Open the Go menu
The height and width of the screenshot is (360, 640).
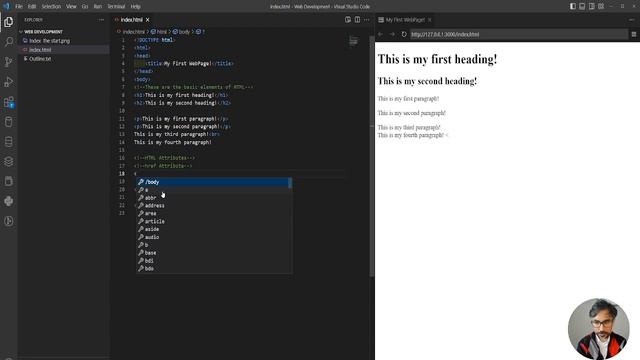click(x=84, y=7)
